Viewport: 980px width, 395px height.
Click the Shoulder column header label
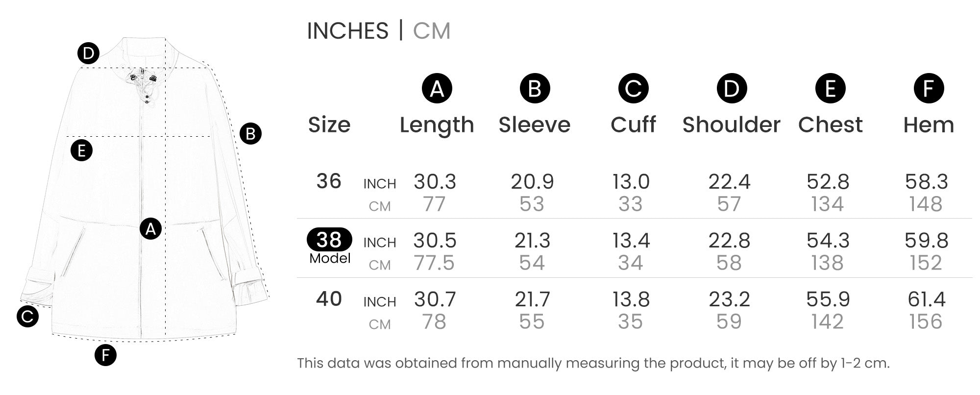[731, 124]
